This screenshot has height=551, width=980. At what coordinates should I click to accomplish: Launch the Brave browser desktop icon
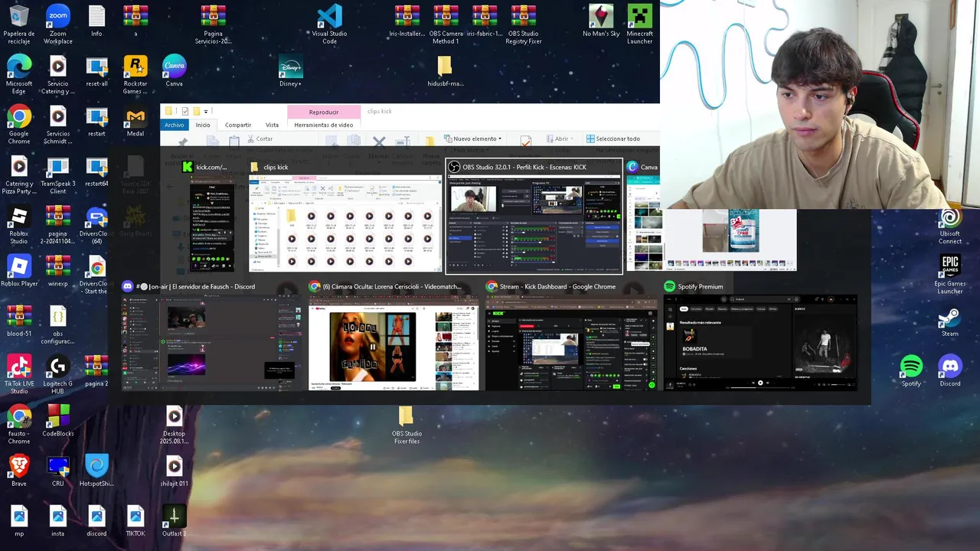(19, 470)
